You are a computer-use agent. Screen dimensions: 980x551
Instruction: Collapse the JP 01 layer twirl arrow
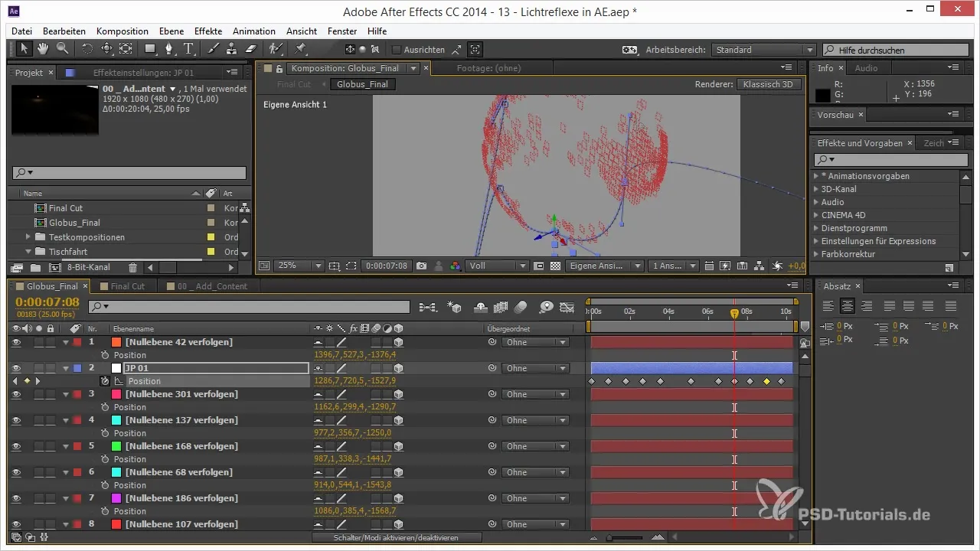[x=66, y=368]
